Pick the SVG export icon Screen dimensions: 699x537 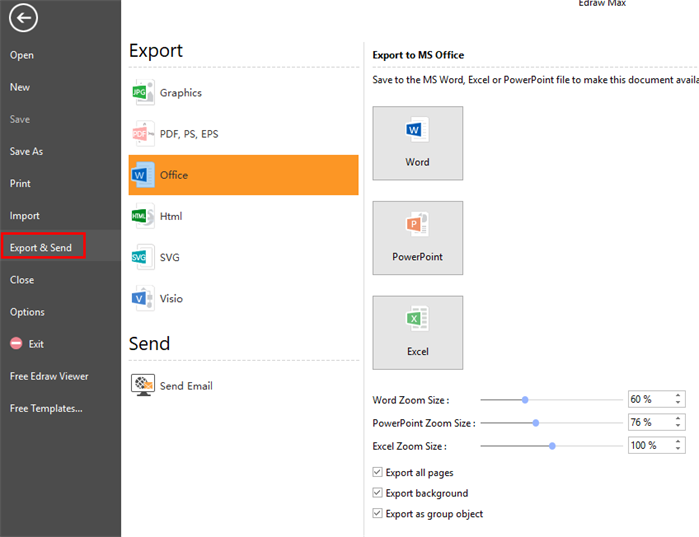[x=144, y=257]
